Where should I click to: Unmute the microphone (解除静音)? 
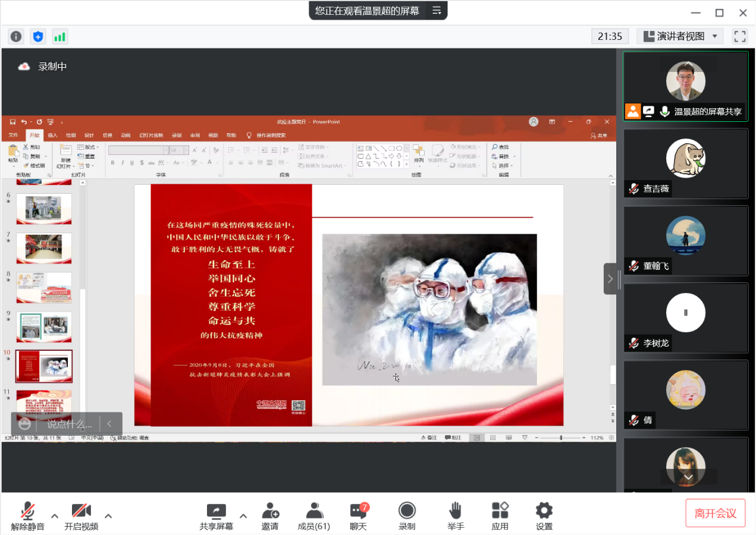coord(27,516)
